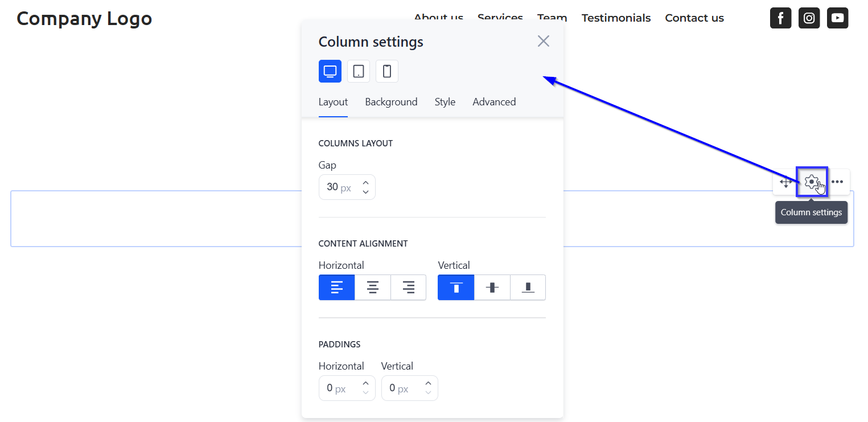Image resolution: width=868 pixels, height=422 pixels.
Task: Decrease the Gap value
Action: click(365, 192)
